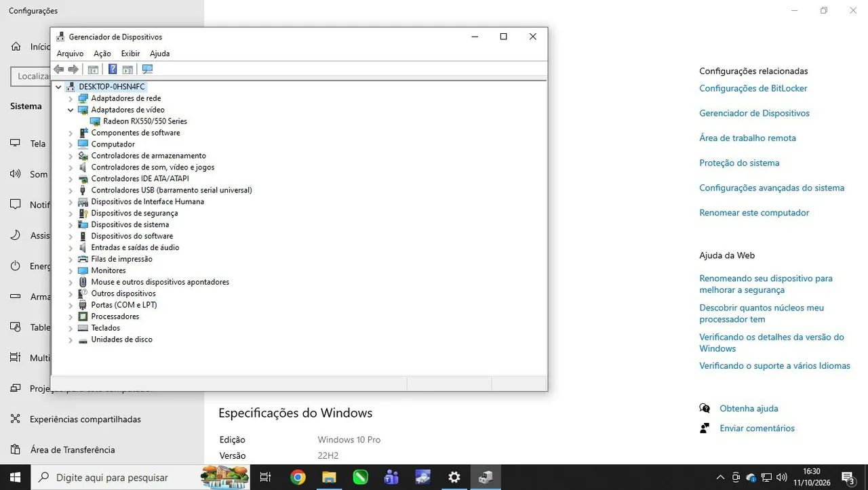
Task: Click the Back arrow in Device Manager toolbar
Action: pyautogui.click(x=59, y=69)
